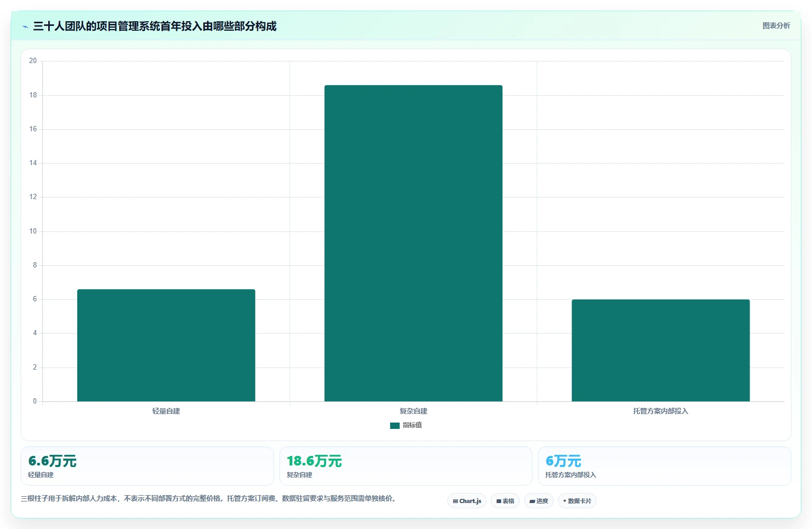Click 托管方案内部投入 caption under 6万元
Image resolution: width=812 pixels, height=529 pixels.
571,475
